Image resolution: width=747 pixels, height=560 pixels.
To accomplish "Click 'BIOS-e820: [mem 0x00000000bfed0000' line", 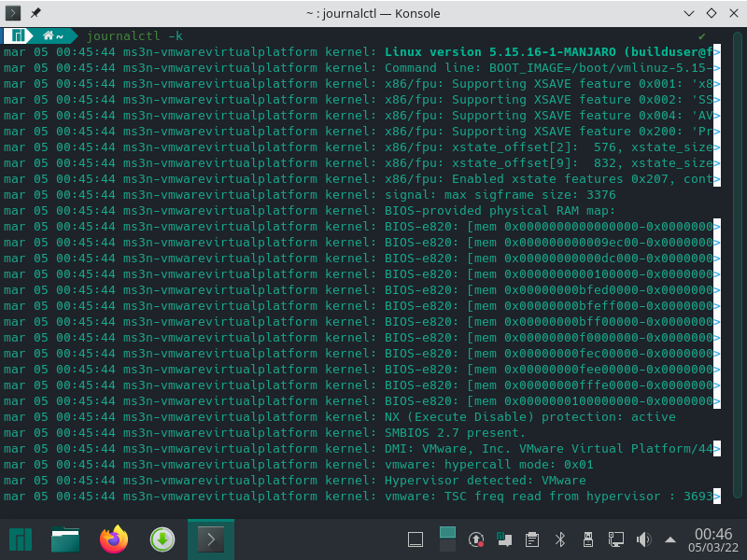I will coord(361,290).
